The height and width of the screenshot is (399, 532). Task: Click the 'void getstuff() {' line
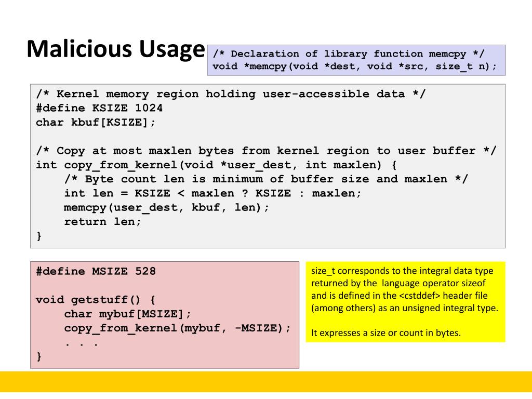96,300
